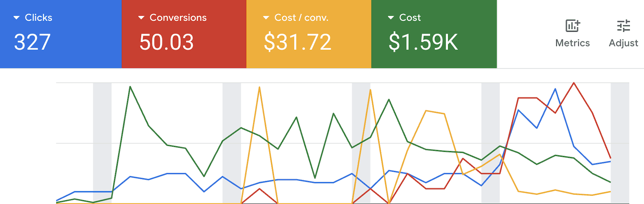Image resolution: width=644 pixels, height=204 pixels.
Task: Select the yellow Cost / conv. value $31.72
Action: coord(298,42)
